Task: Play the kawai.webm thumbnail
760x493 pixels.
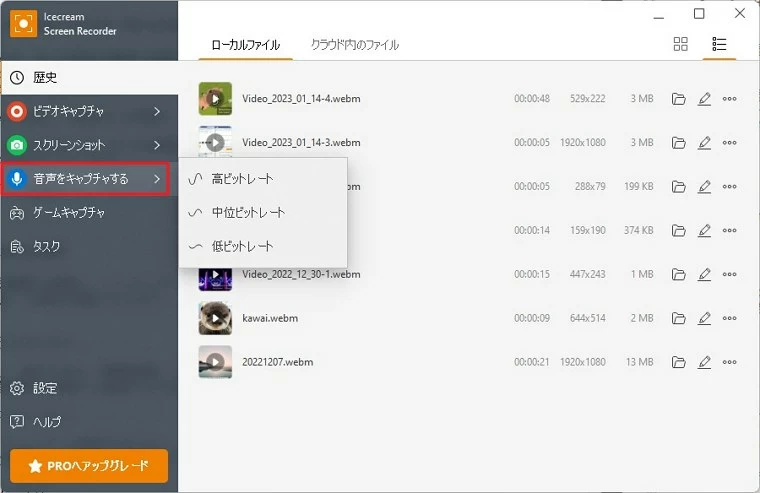Action: tap(215, 318)
